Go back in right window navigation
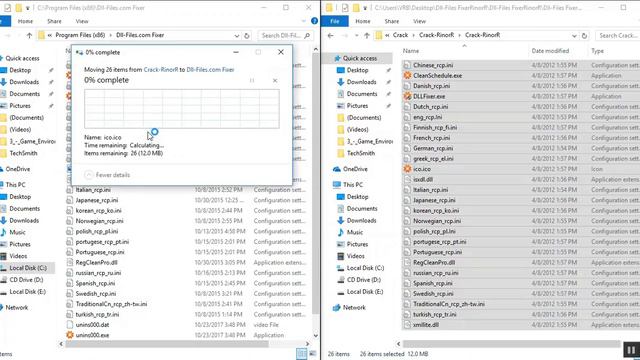This screenshot has width=640, height=360. point(331,36)
